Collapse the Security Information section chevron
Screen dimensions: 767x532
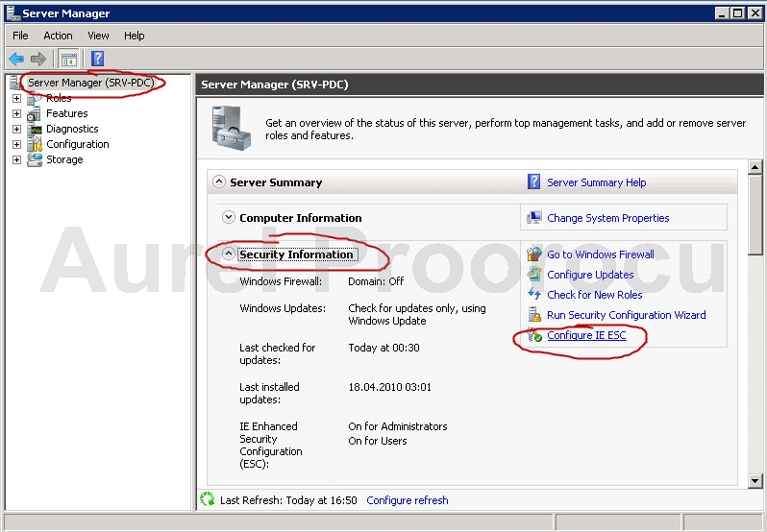(x=229, y=254)
